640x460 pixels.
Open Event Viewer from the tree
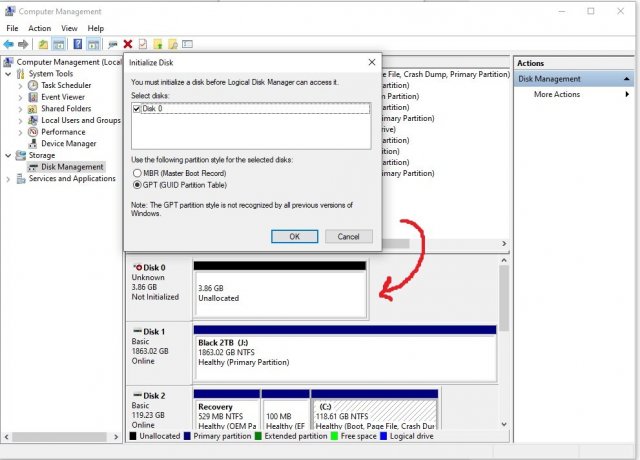(62, 97)
